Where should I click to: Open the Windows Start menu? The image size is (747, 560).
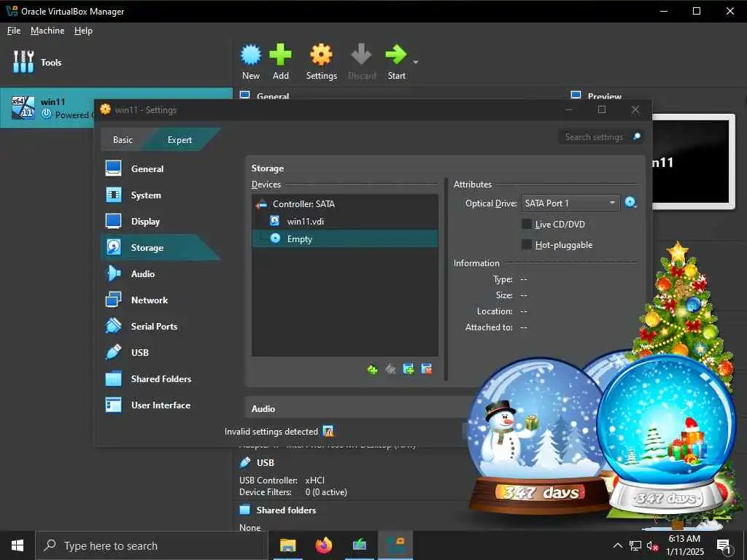click(x=18, y=545)
